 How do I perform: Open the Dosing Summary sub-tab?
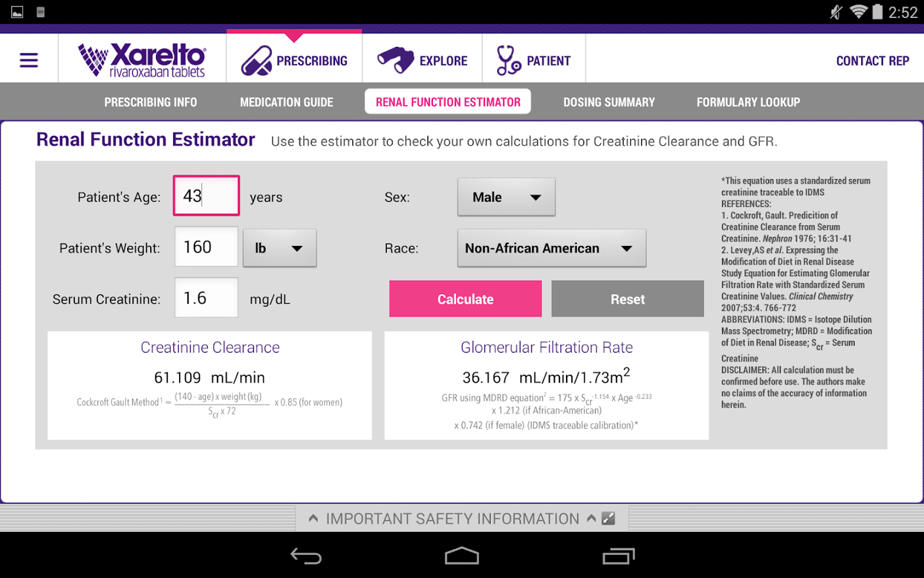609,102
